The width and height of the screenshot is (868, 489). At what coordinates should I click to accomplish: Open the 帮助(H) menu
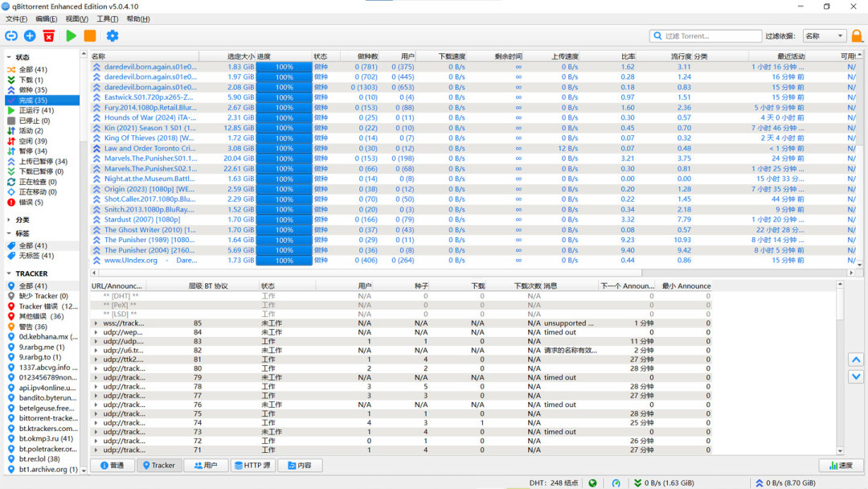[138, 18]
